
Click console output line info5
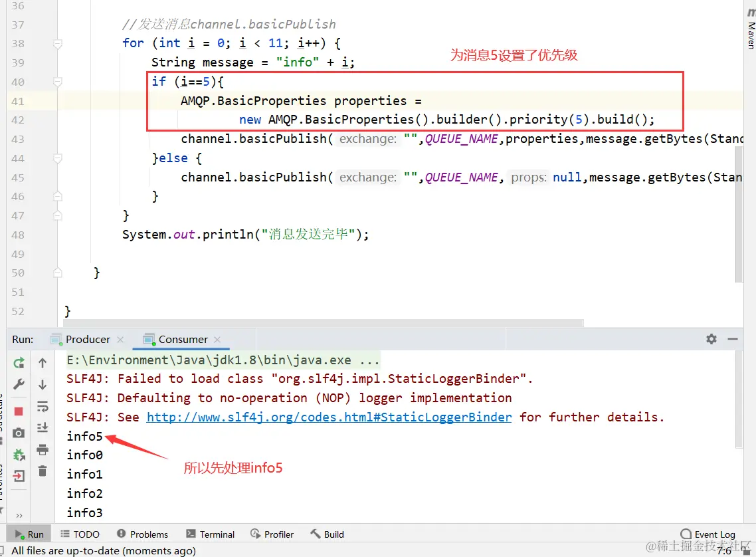coord(85,437)
